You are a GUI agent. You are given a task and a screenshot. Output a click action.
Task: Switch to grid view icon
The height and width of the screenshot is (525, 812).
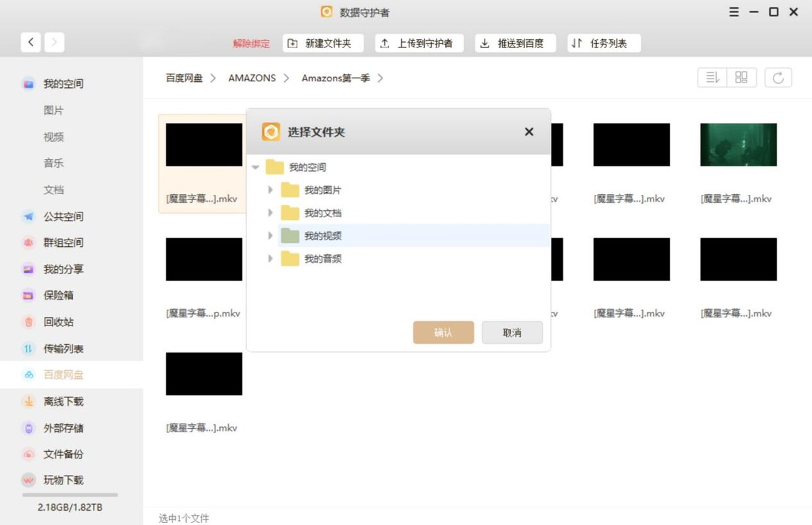[742, 78]
